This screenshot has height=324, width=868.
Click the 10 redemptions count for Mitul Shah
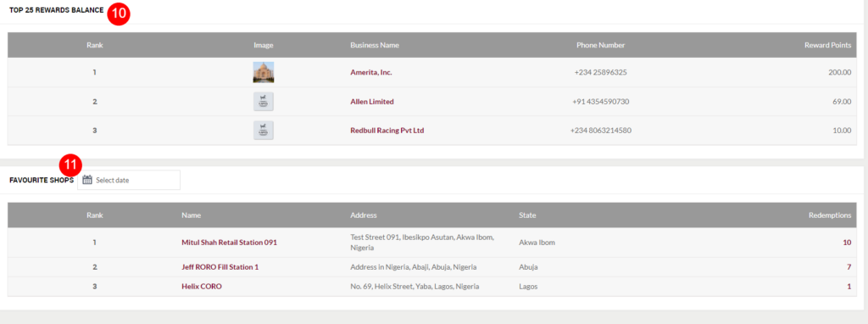pyautogui.click(x=847, y=243)
